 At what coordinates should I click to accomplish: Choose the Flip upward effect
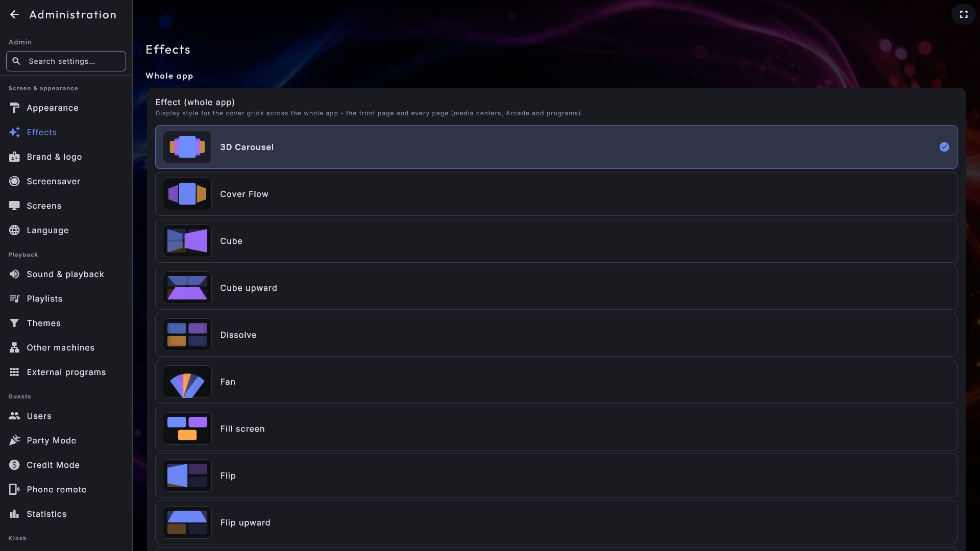click(556, 522)
